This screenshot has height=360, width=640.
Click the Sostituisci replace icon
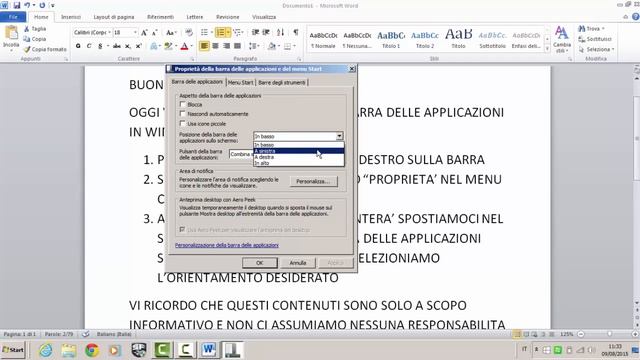pos(582,39)
